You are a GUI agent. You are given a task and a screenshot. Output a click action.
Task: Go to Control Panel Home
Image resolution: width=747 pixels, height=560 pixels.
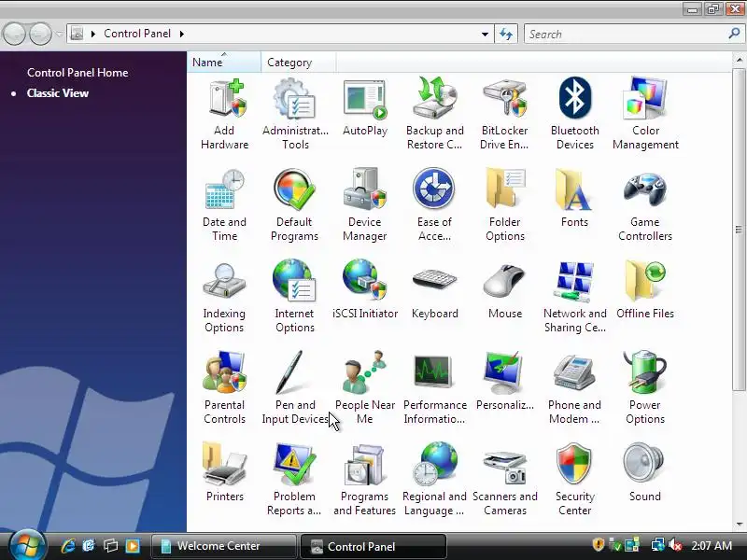78,73
